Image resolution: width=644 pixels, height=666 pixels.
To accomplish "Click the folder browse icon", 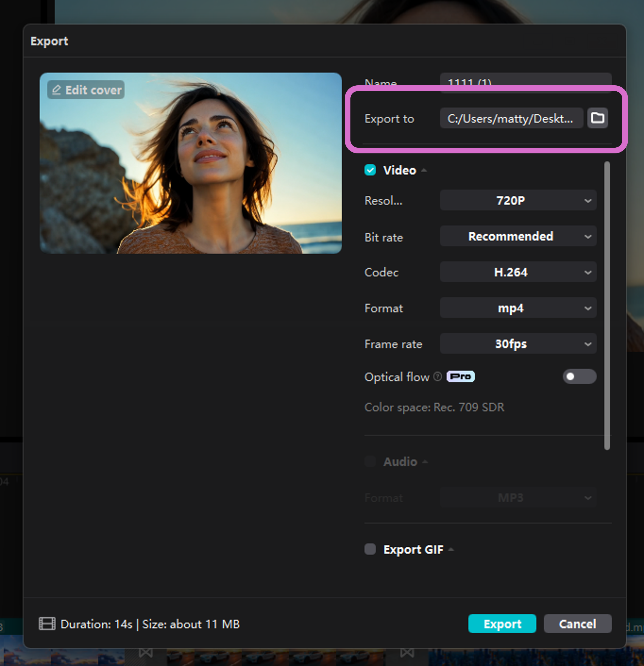I will tap(597, 118).
